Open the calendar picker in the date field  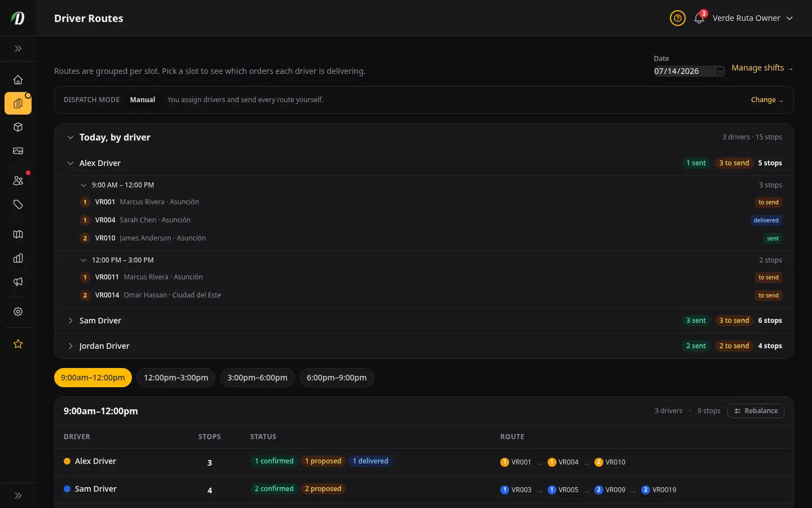[720, 71]
